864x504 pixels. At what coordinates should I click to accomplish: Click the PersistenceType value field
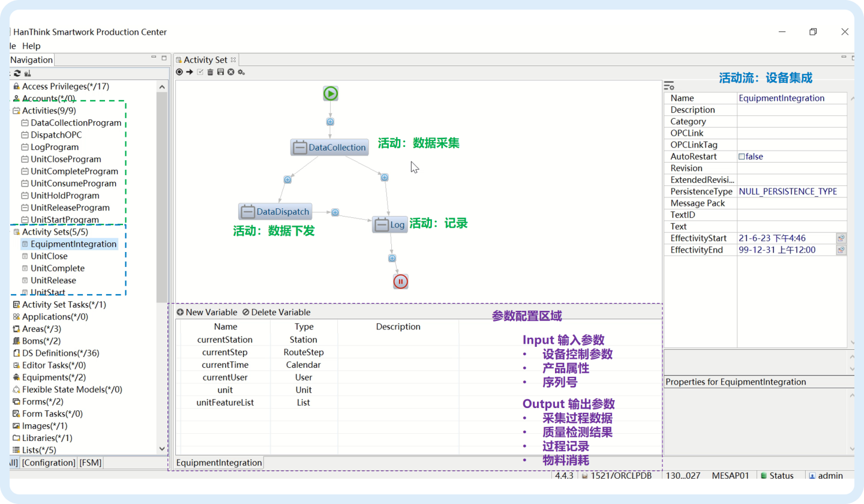(x=787, y=191)
